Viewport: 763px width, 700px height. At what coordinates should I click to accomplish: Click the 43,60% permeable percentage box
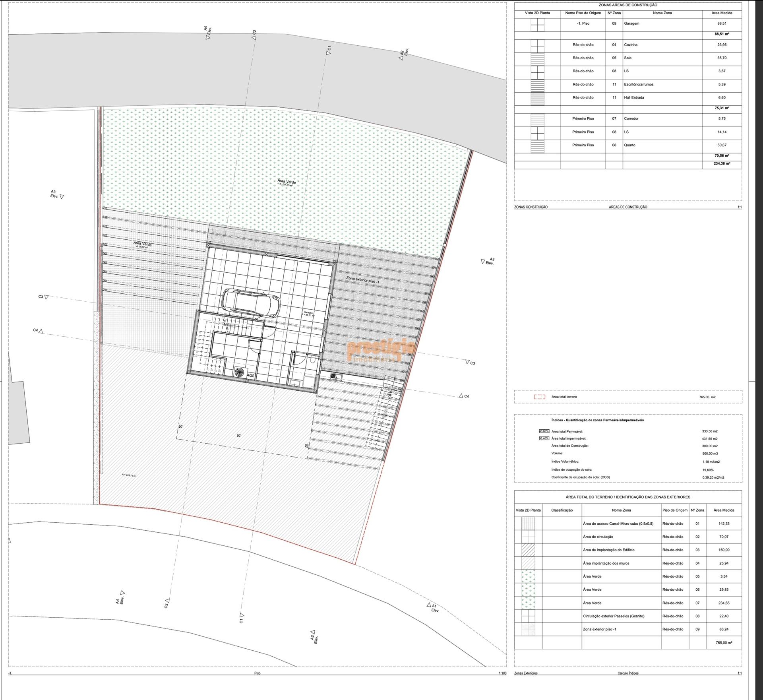pyautogui.click(x=544, y=431)
